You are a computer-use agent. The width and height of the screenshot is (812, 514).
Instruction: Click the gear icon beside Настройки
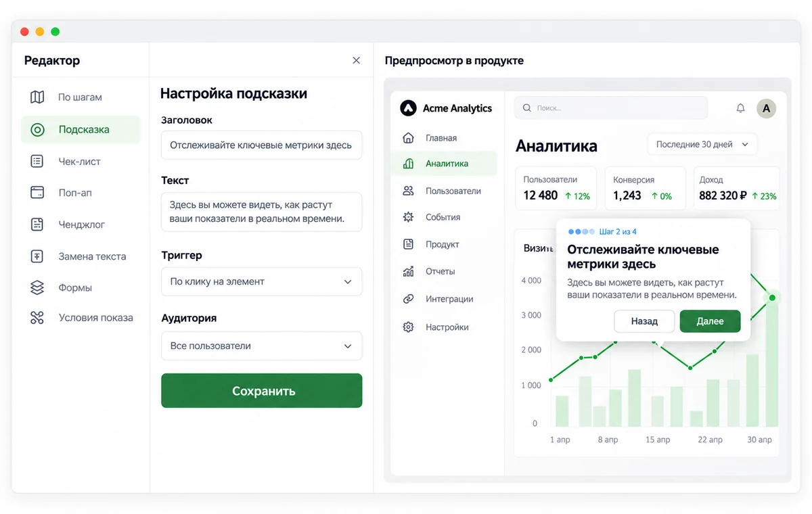(x=408, y=327)
